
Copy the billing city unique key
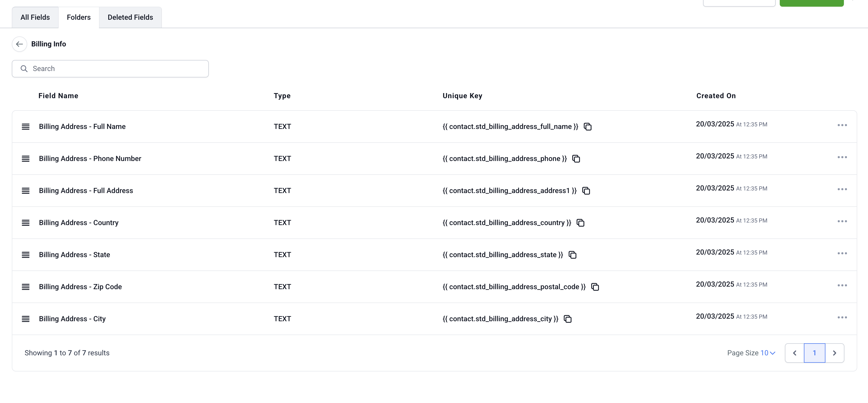(x=567, y=318)
